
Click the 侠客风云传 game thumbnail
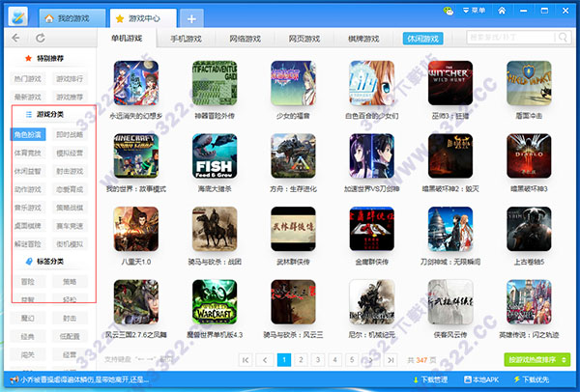[450, 302]
